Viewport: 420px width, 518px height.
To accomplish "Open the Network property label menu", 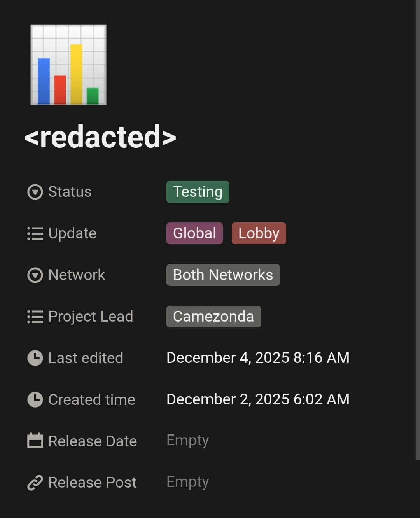I will (77, 275).
